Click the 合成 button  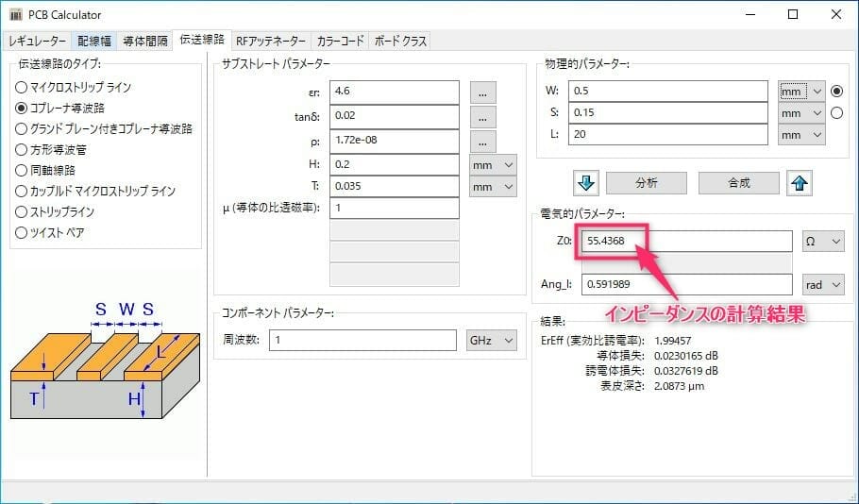[738, 183]
